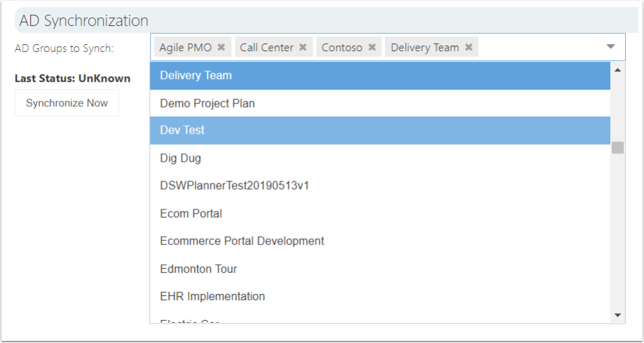The width and height of the screenshot is (644, 343).
Task: Remove the Delivery Team tag
Action: point(469,47)
